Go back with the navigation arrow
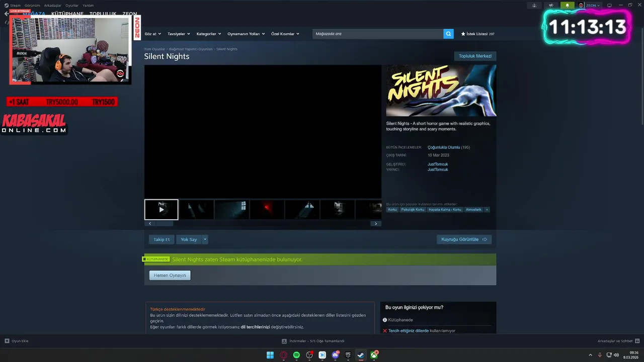Image resolution: width=644 pixels, height=362 pixels. click(6, 14)
